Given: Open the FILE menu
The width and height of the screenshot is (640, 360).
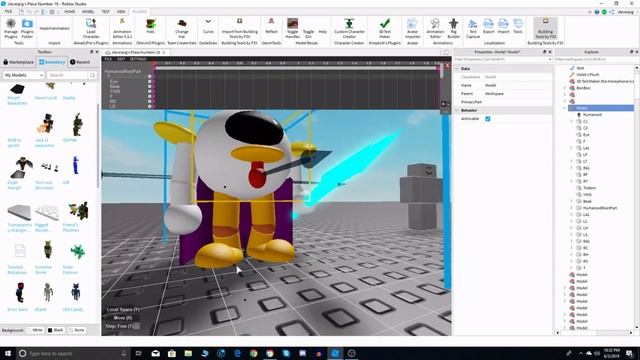Looking at the screenshot, I should [8, 11].
